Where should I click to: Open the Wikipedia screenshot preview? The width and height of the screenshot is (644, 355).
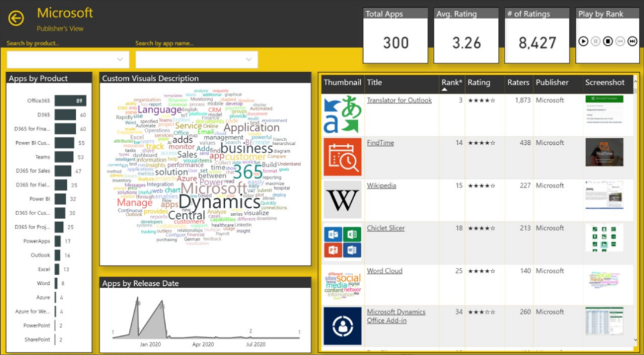[603, 195]
